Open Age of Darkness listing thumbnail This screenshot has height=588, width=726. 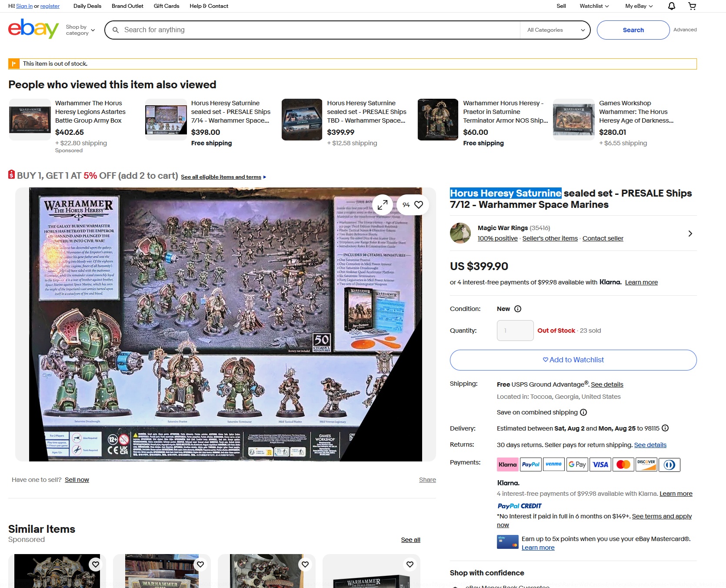click(573, 120)
